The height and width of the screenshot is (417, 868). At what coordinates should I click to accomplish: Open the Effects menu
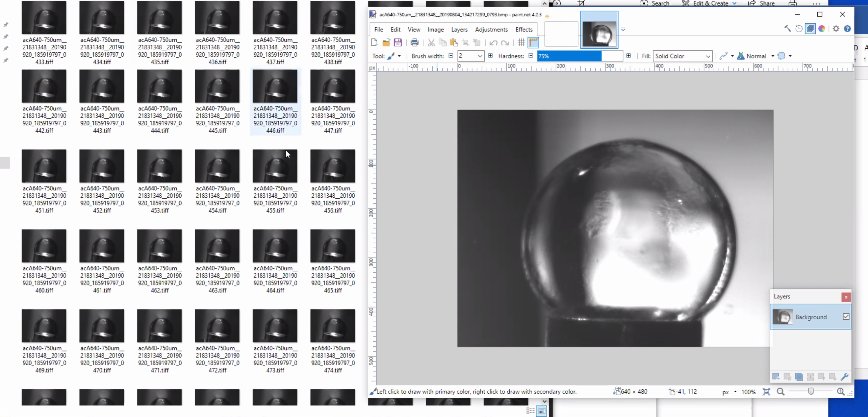tap(523, 30)
